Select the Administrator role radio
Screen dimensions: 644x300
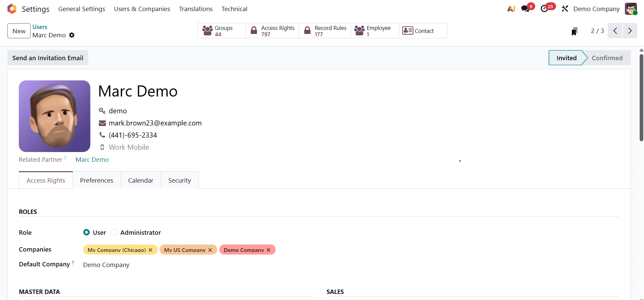click(x=114, y=232)
